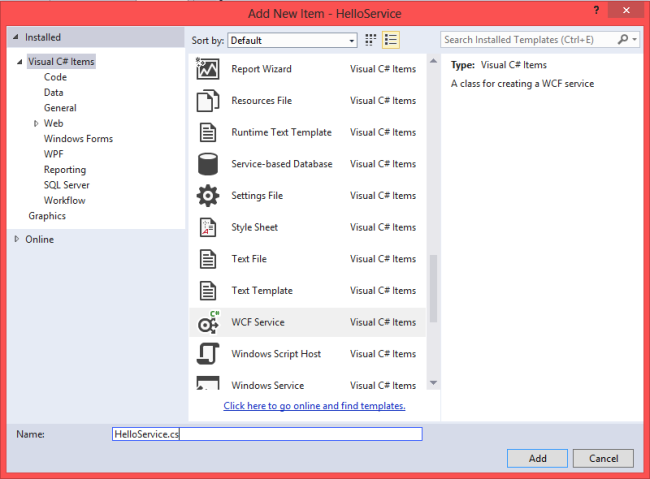Click the template list scrollbar thumb

(x=433, y=289)
